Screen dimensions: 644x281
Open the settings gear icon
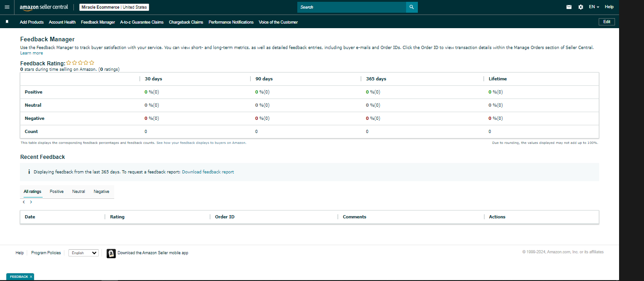pos(581,7)
